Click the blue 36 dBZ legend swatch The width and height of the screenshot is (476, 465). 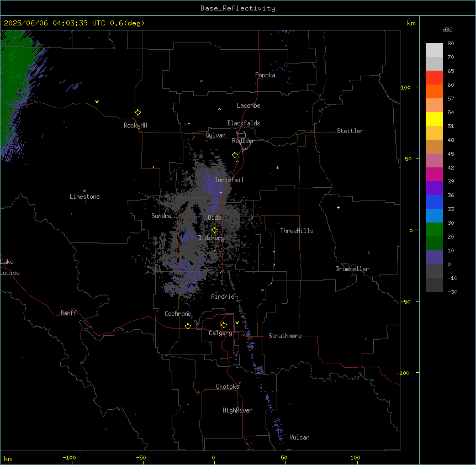(x=434, y=202)
